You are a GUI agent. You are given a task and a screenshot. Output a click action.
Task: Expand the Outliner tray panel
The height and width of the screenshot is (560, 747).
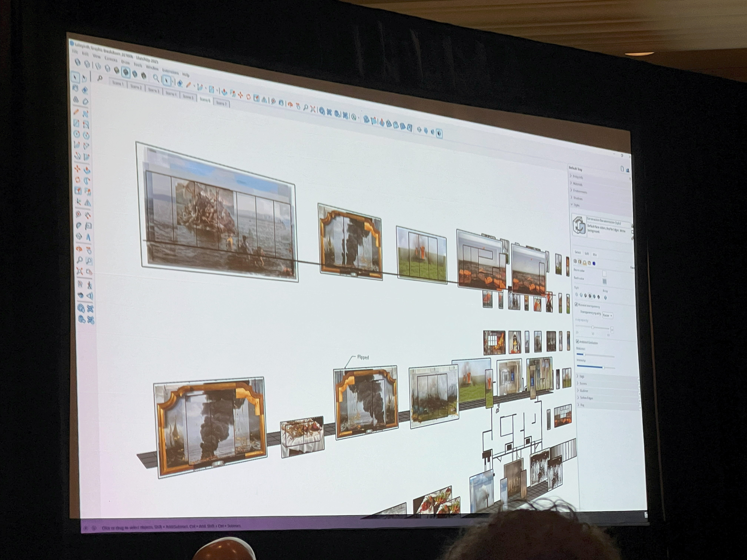584,391
